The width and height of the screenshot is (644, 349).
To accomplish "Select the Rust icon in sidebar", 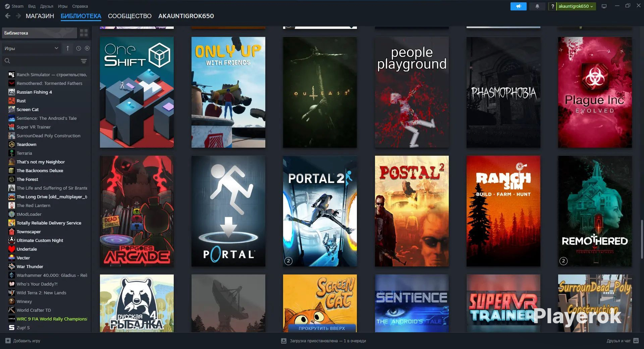I will tap(12, 101).
